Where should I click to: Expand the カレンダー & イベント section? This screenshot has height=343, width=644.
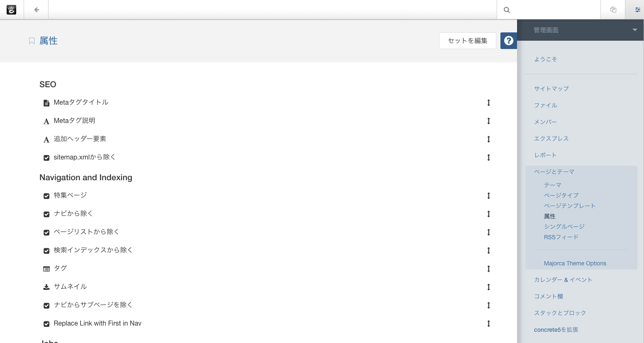point(563,279)
